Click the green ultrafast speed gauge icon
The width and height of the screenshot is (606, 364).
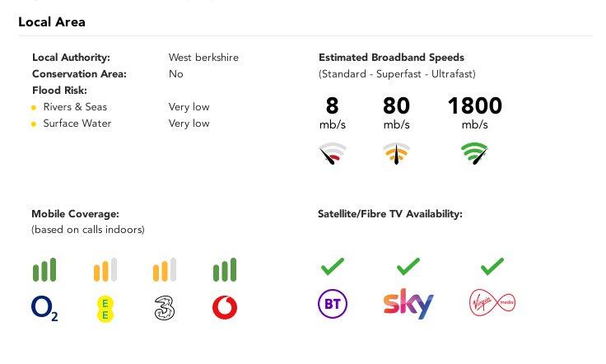(x=474, y=154)
